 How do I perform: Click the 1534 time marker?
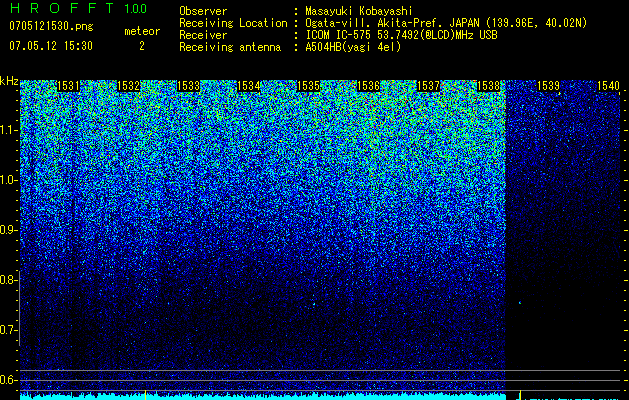point(249,86)
